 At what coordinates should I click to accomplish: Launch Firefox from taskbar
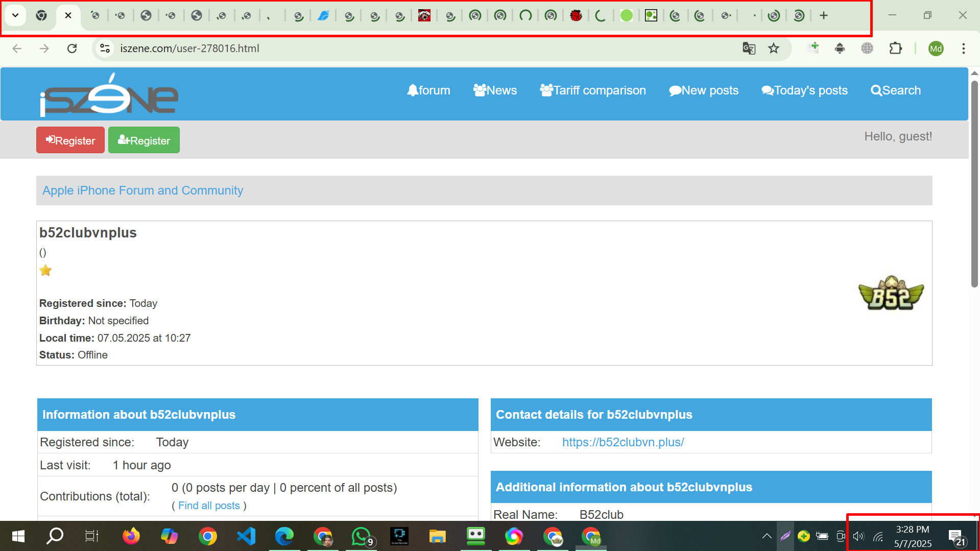[131, 536]
